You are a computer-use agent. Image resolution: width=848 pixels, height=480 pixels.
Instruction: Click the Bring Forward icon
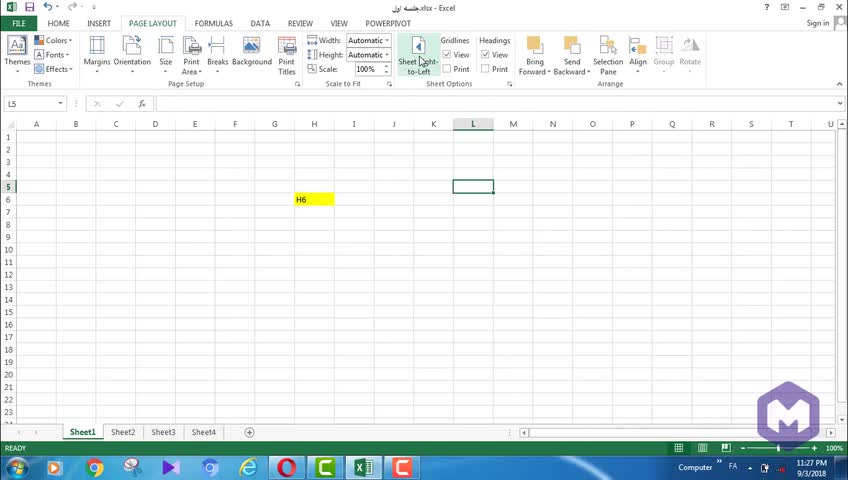click(x=534, y=45)
